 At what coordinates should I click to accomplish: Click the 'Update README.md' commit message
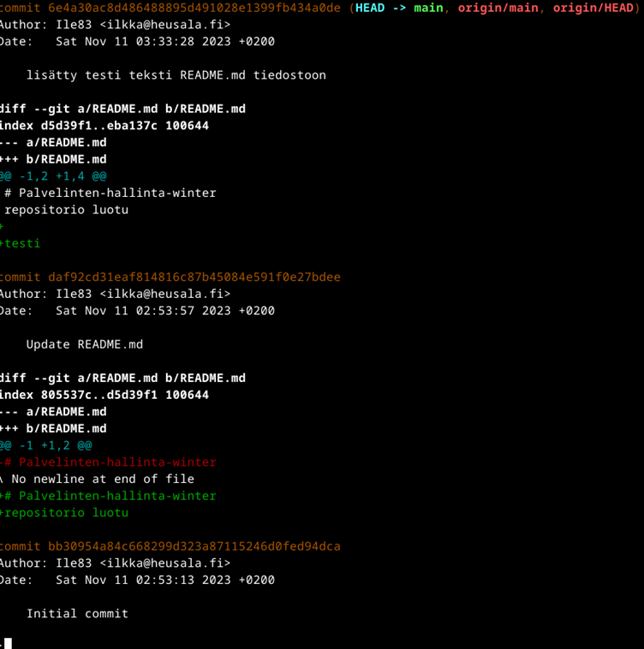point(83,344)
